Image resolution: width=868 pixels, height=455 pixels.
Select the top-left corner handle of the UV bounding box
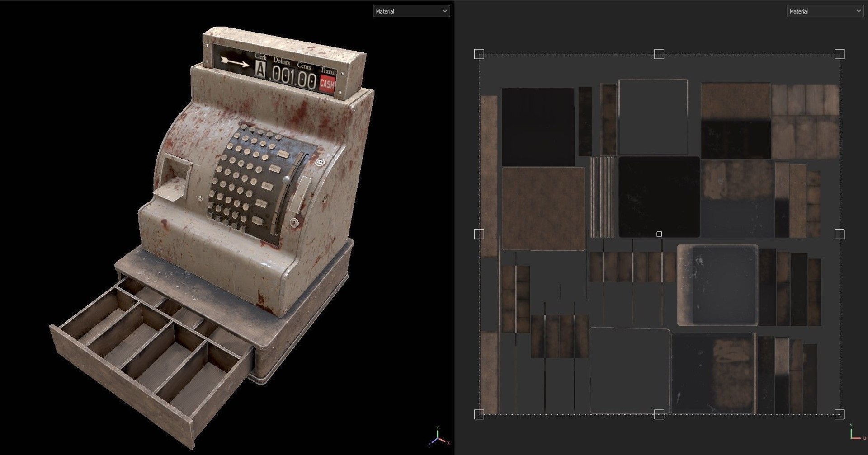pyautogui.click(x=479, y=54)
